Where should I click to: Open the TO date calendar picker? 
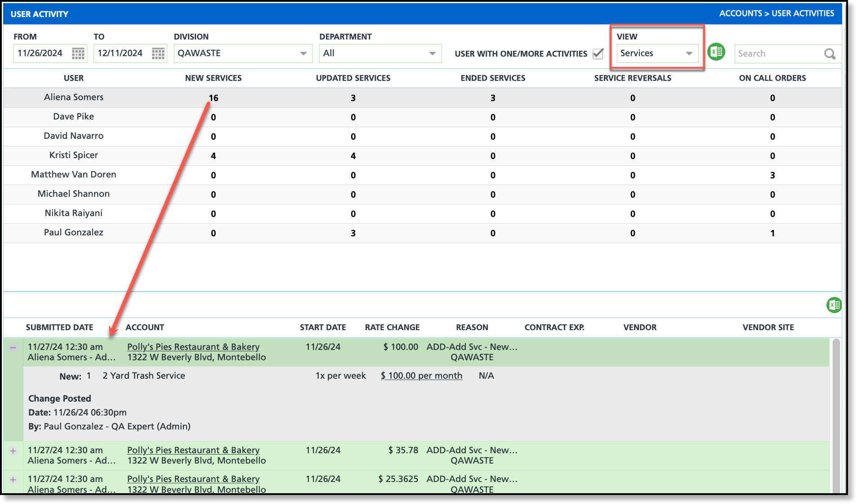pos(158,53)
